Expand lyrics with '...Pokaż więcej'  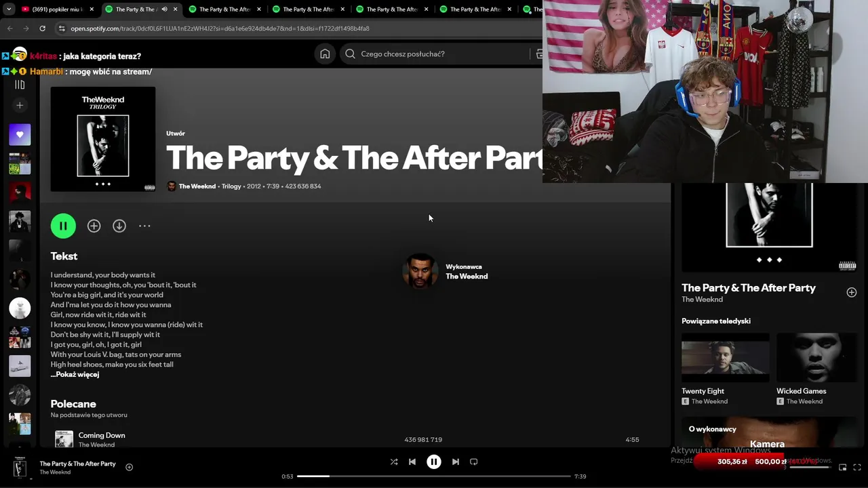point(75,375)
